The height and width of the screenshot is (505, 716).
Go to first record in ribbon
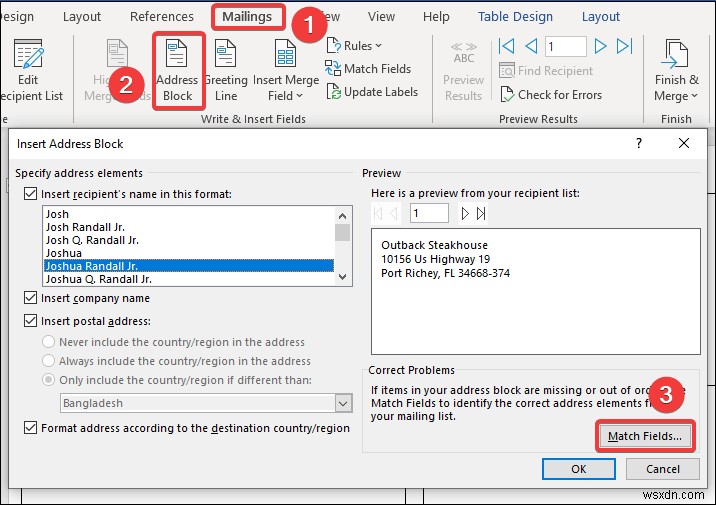(x=507, y=46)
